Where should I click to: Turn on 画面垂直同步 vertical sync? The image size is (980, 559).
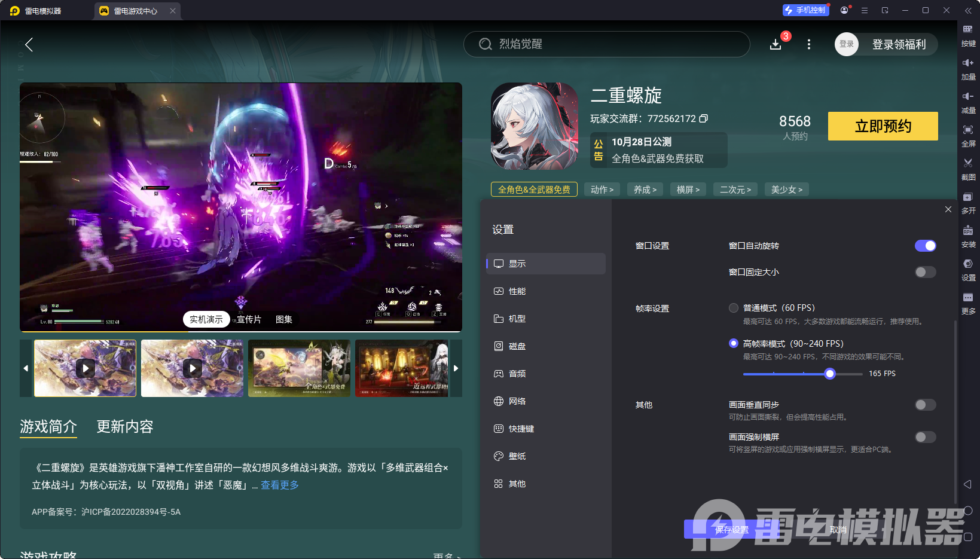[925, 405]
